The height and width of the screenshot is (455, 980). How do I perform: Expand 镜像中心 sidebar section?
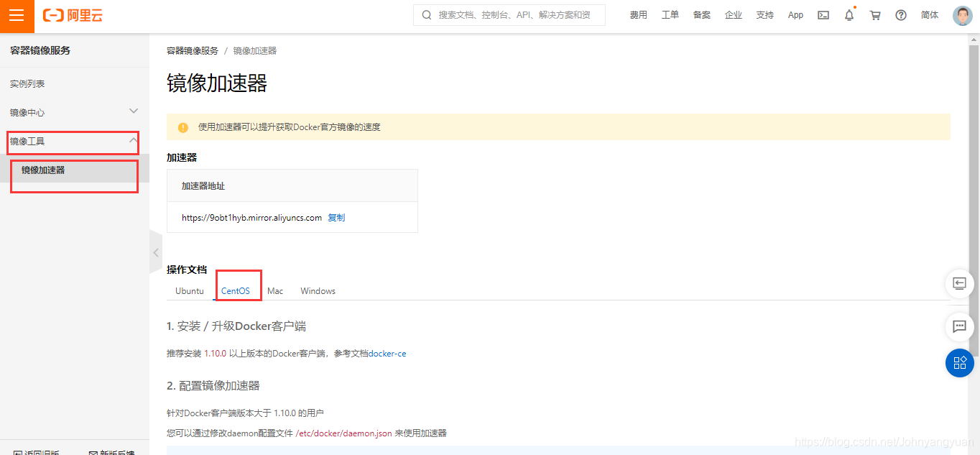pos(134,111)
